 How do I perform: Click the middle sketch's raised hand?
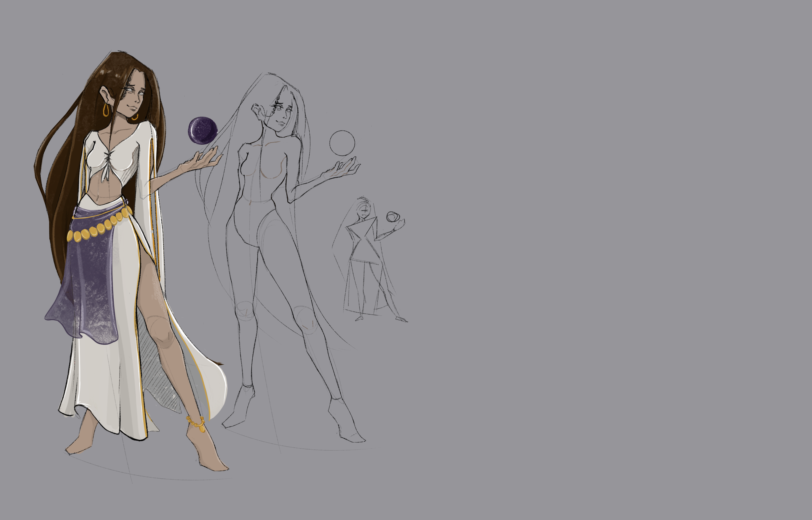click(342, 169)
